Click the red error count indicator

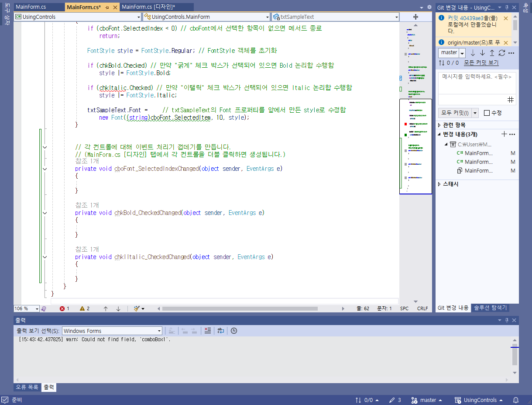click(65, 308)
